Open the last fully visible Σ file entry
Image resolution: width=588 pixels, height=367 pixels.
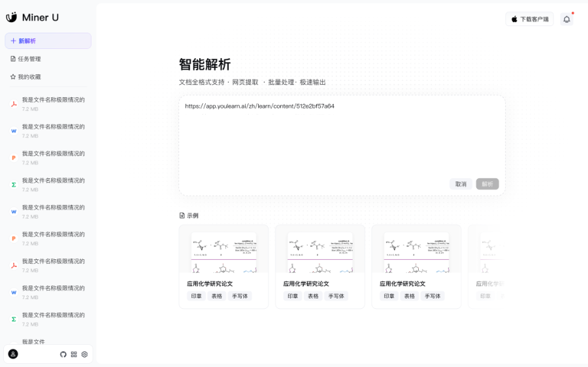point(48,319)
